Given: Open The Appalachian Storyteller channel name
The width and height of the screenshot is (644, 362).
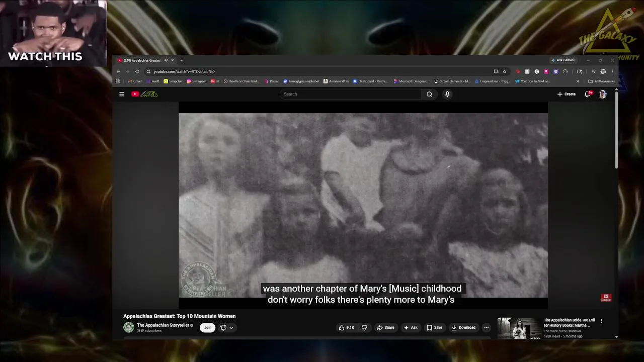Looking at the screenshot, I should point(163,325).
